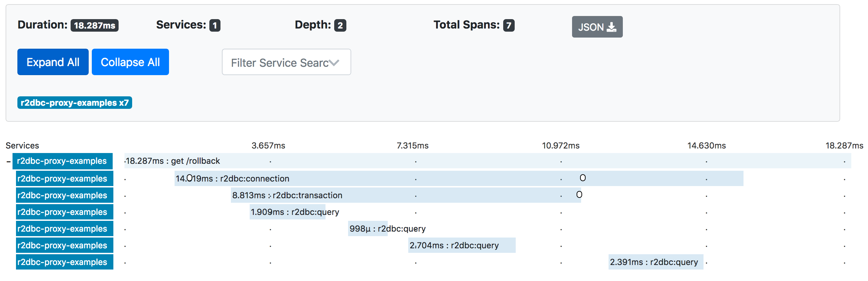The image size is (868, 281).
Task: Click annotation circle on r2dbc:connection span
Action: (x=583, y=178)
